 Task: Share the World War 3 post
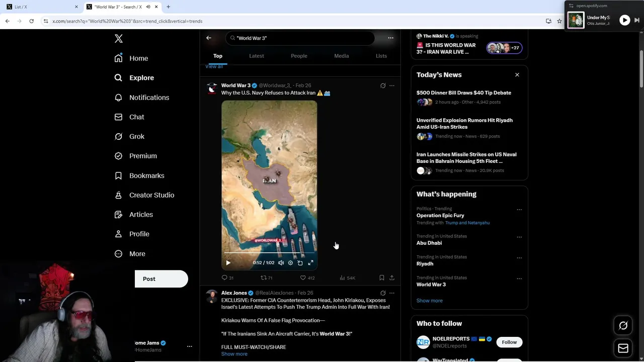pyautogui.click(x=392, y=278)
